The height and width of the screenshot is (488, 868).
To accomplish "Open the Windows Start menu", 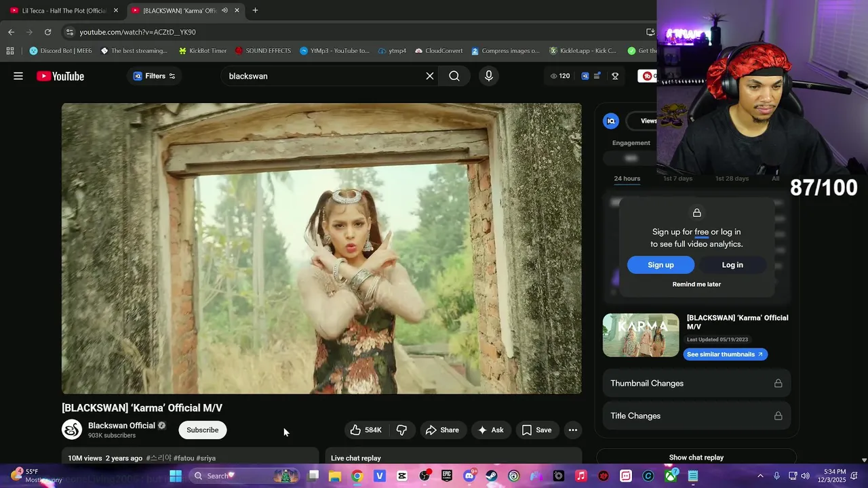I will (x=176, y=476).
